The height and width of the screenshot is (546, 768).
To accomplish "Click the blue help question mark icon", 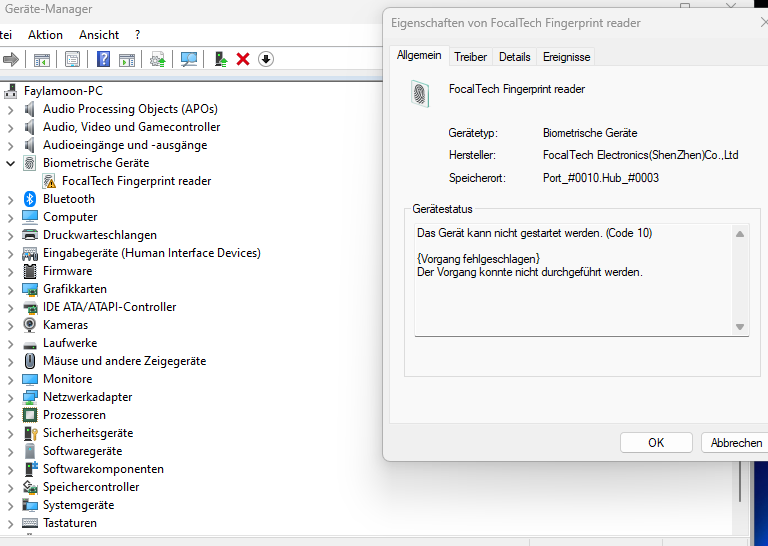I will coord(103,59).
